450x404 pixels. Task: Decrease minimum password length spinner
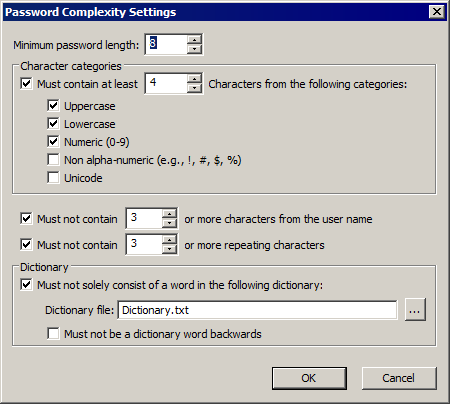pos(194,49)
